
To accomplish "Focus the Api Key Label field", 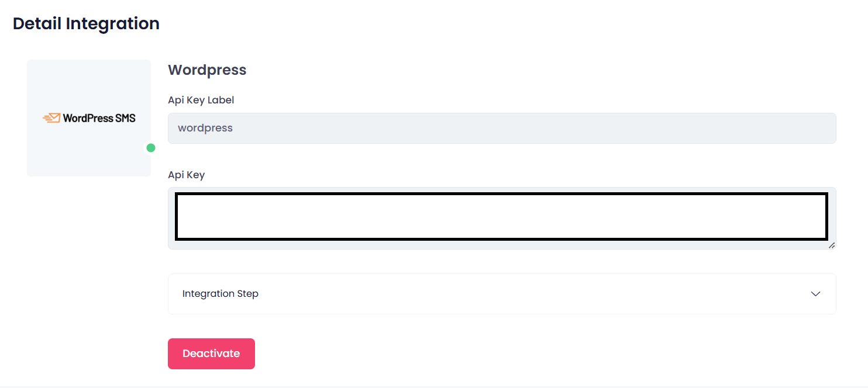I will point(502,128).
